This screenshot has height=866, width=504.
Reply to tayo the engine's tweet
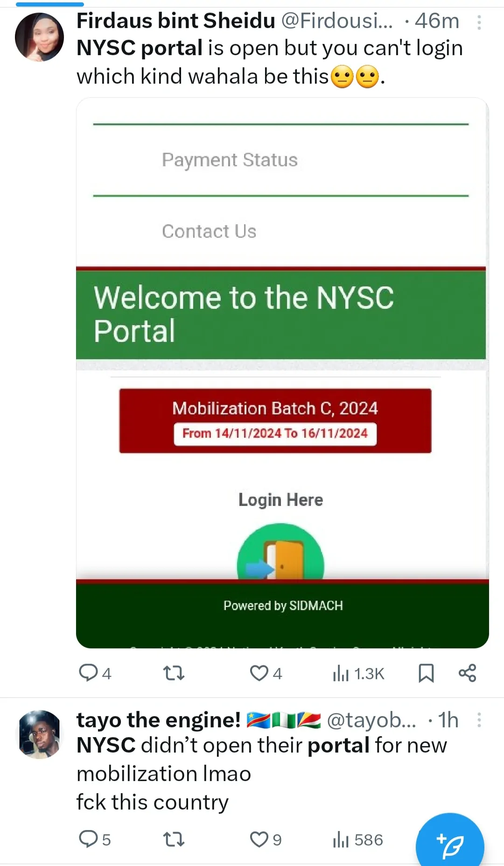coord(88,839)
